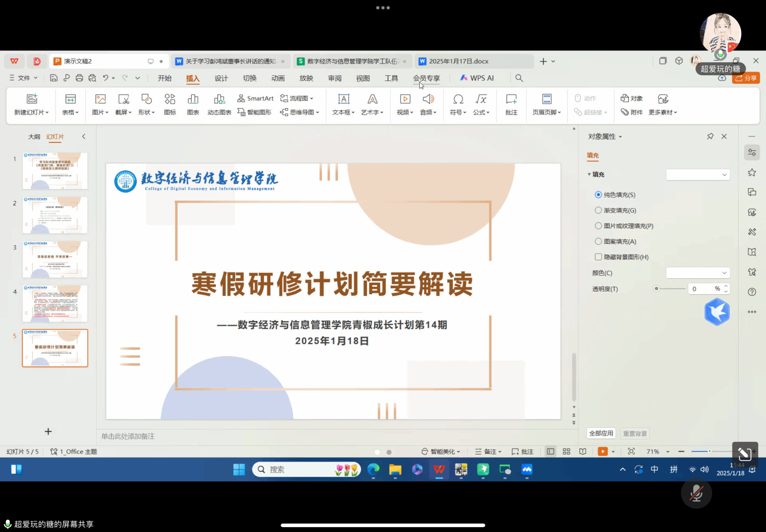Open the 颜色 color dropdown
Viewport: 766px width, 532px height.
pyautogui.click(x=698, y=273)
